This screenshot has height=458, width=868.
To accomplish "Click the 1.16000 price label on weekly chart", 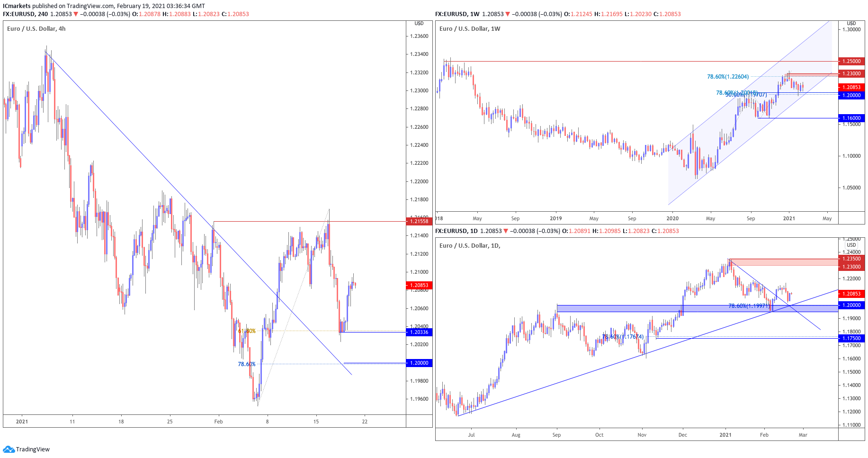I will point(851,118).
